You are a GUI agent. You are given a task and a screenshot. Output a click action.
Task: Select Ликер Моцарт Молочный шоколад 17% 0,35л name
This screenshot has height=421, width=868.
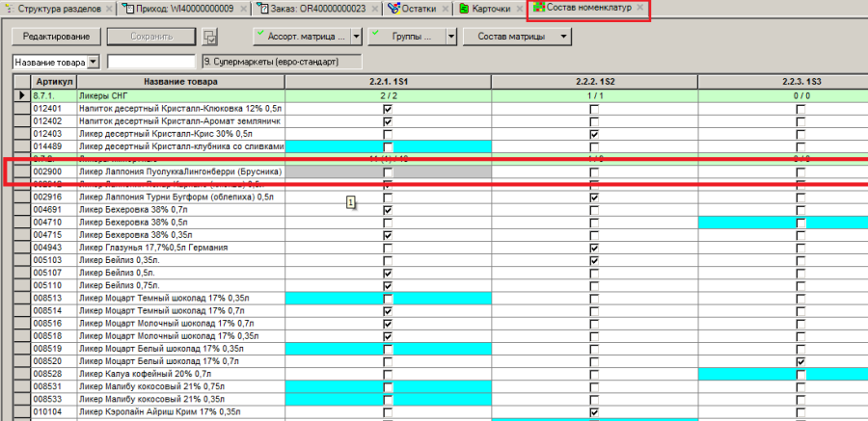point(169,336)
